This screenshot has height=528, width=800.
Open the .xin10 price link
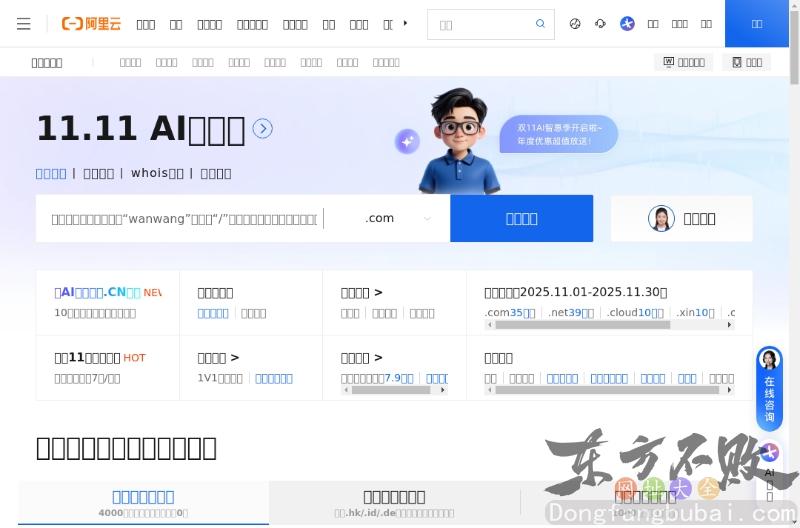click(x=695, y=313)
